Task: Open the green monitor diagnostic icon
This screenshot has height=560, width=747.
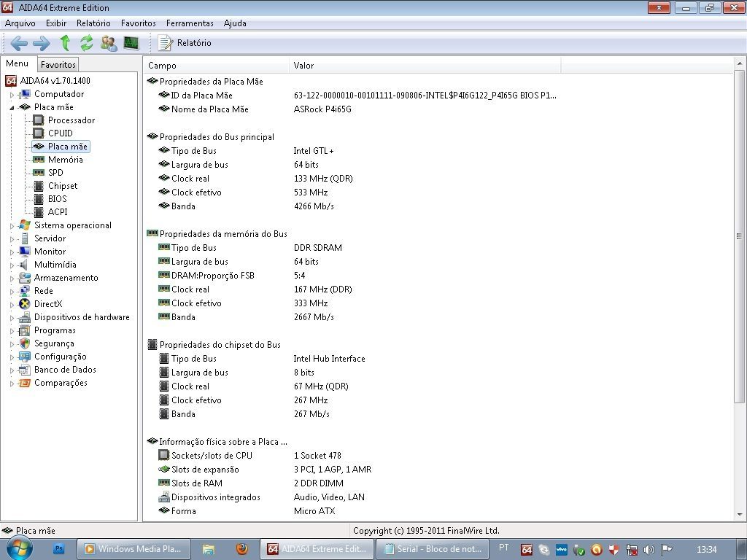Action: click(x=131, y=43)
